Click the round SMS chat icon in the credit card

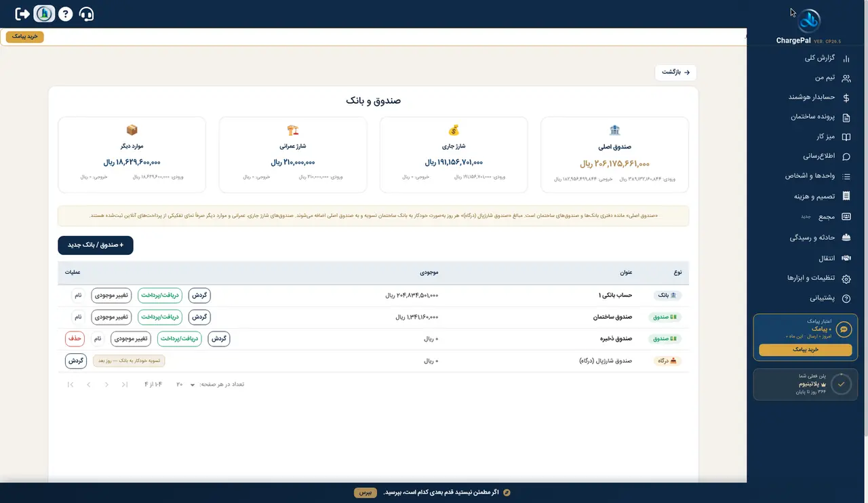[844, 329]
